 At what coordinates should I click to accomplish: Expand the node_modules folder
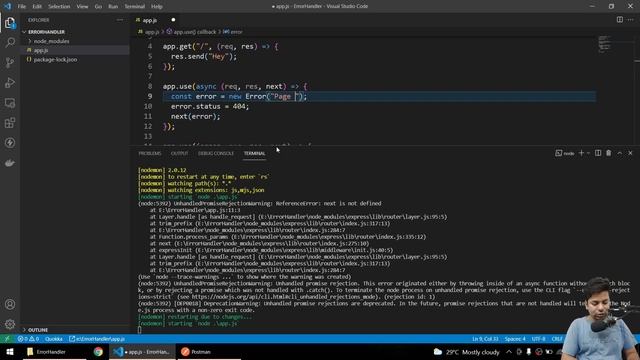click(x=51, y=41)
